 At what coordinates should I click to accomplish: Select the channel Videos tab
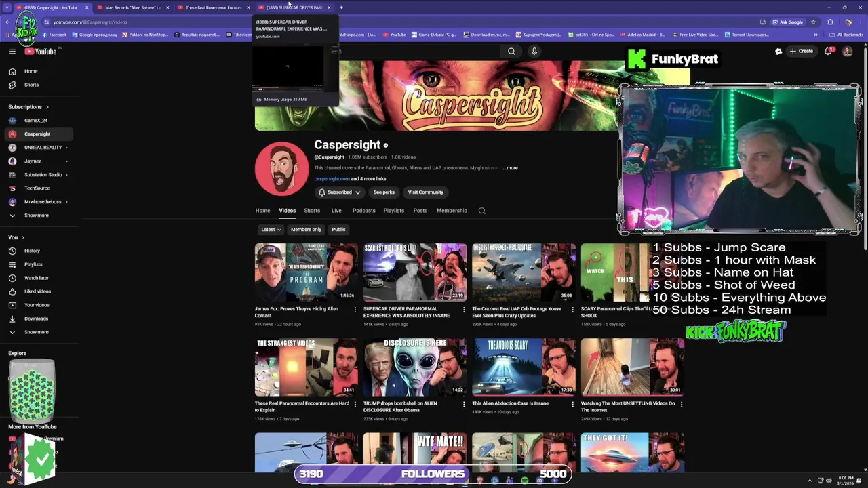[287, 211]
